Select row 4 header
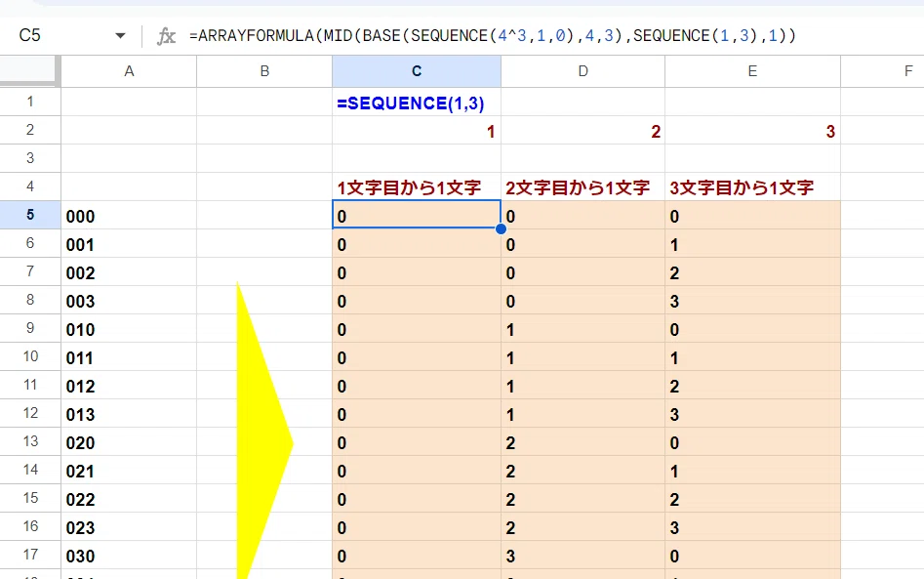Viewport: 924px width, 579px height. pos(30,186)
